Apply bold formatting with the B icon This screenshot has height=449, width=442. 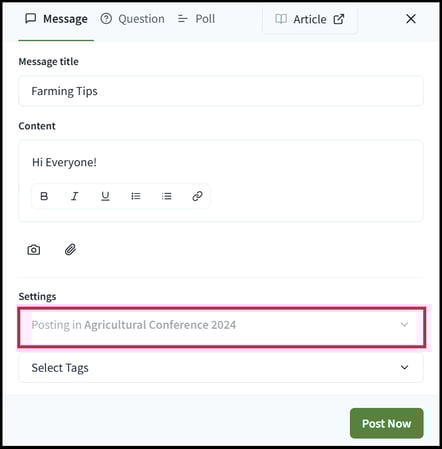click(44, 196)
